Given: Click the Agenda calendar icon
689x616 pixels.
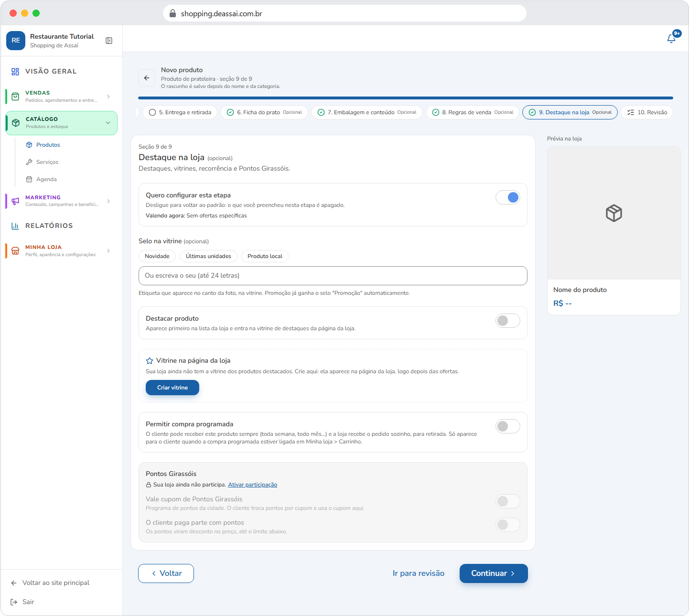Looking at the screenshot, I should tap(29, 179).
